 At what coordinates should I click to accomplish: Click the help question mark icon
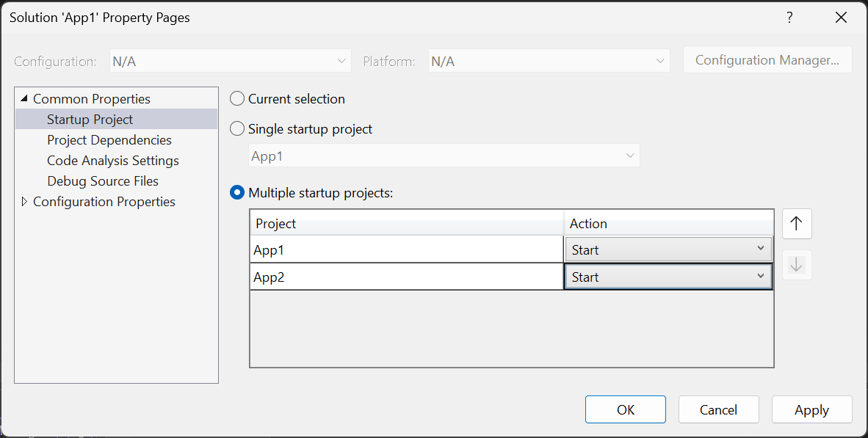click(789, 18)
